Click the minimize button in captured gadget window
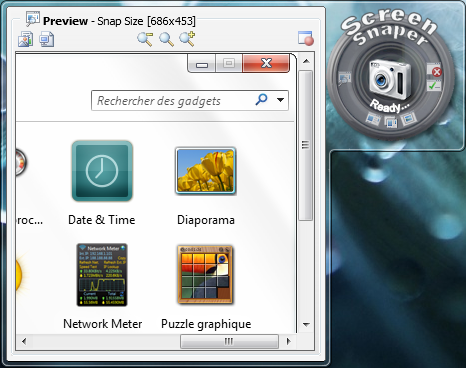 pos(202,63)
